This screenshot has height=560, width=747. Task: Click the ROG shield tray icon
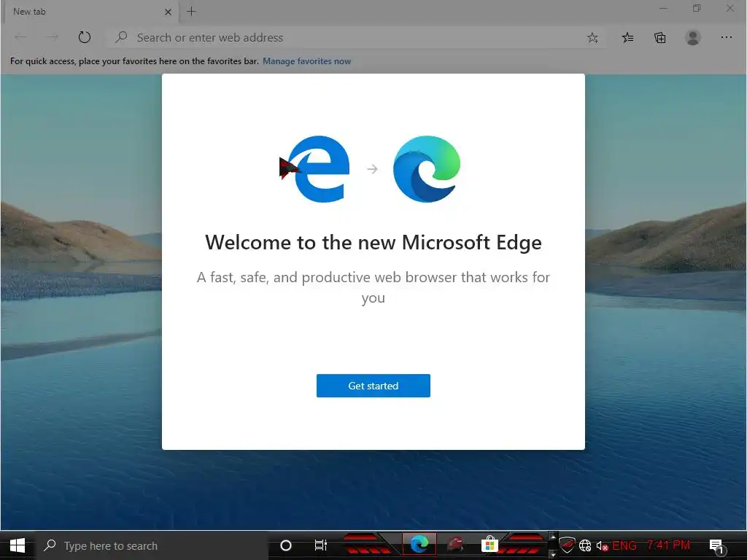tap(567, 545)
